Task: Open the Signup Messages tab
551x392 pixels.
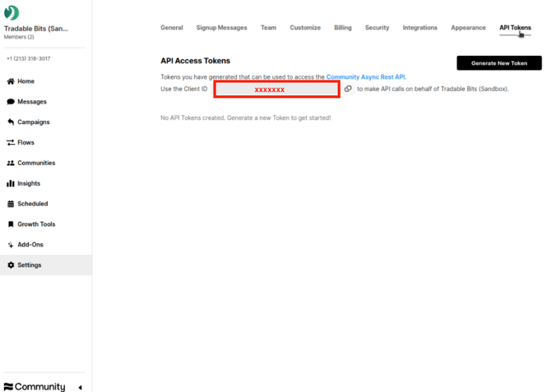Action: [x=221, y=28]
